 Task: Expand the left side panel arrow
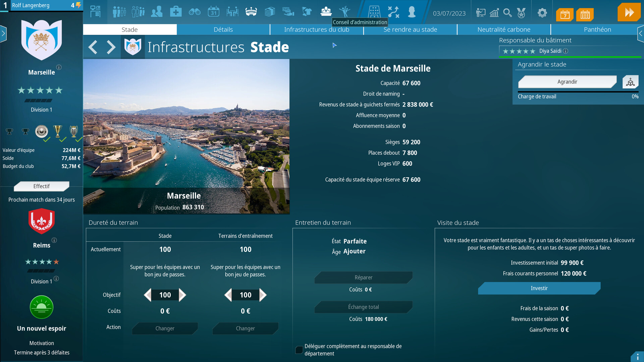click(3, 33)
